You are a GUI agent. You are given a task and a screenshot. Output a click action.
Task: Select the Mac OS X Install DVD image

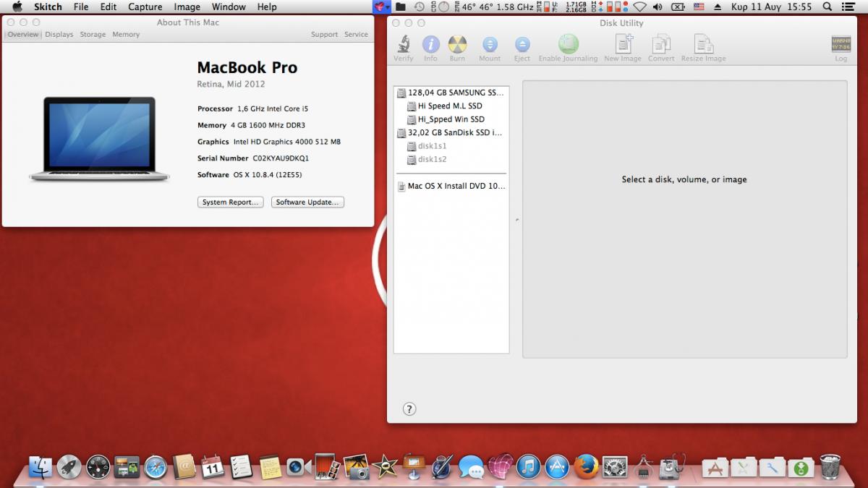point(451,186)
